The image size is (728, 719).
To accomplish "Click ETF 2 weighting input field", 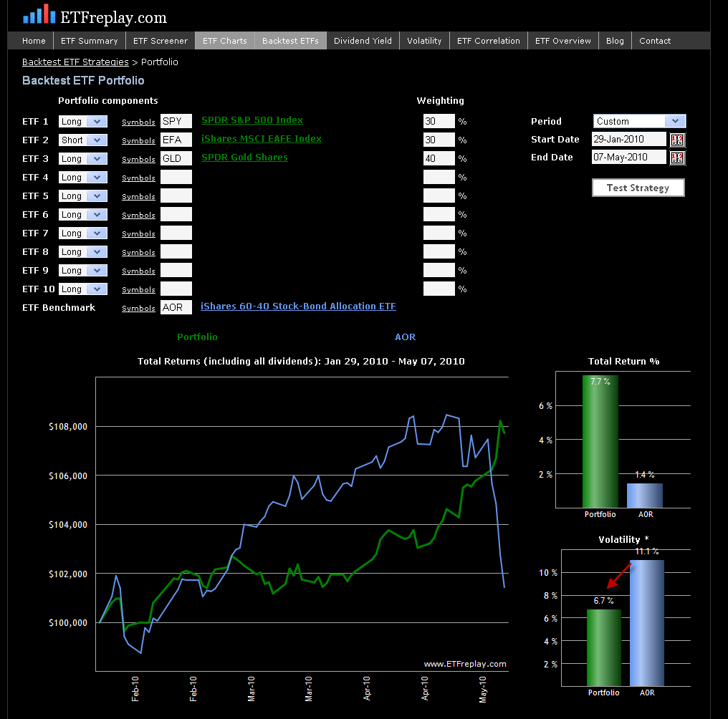I will pos(439,140).
